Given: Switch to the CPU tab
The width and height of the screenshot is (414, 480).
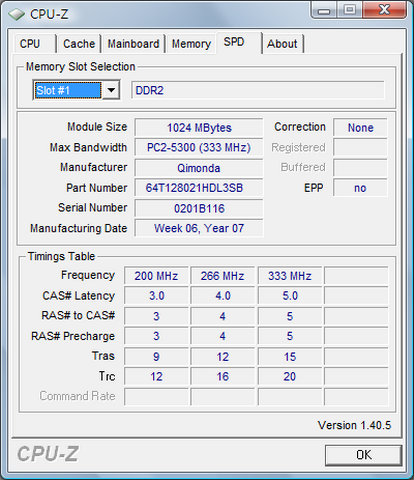Looking at the screenshot, I should pyautogui.click(x=35, y=44).
